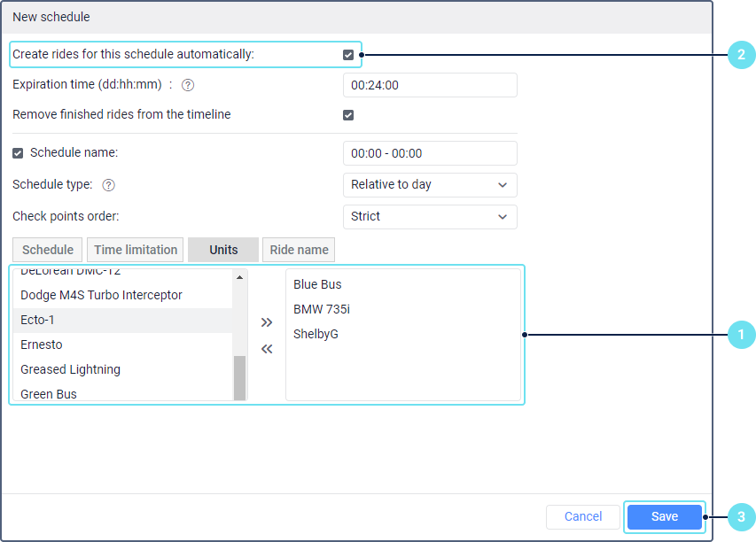Toggle Create rides automatically checkbox
The image size is (756, 542).
pos(348,55)
